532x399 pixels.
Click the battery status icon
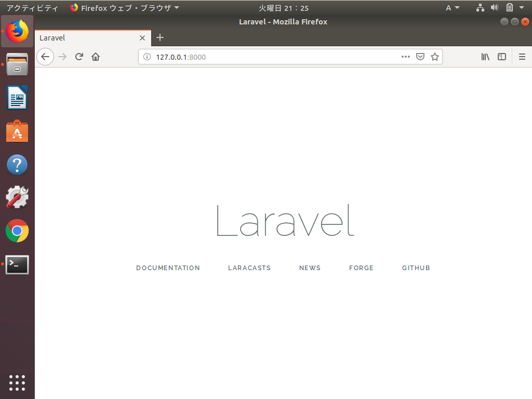[509, 8]
